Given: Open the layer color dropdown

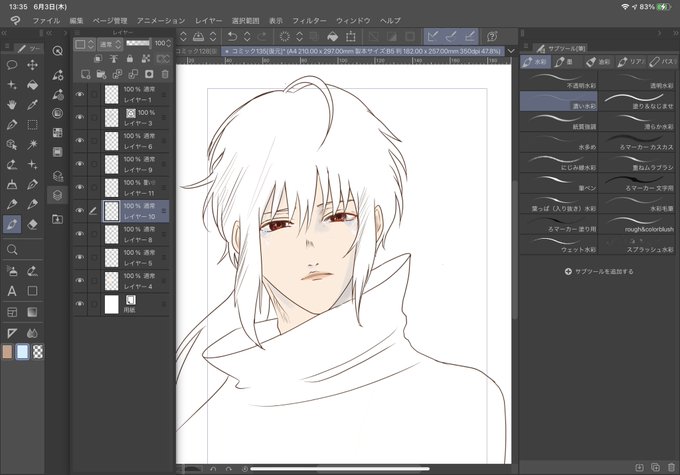Looking at the screenshot, I should point(85,44).
